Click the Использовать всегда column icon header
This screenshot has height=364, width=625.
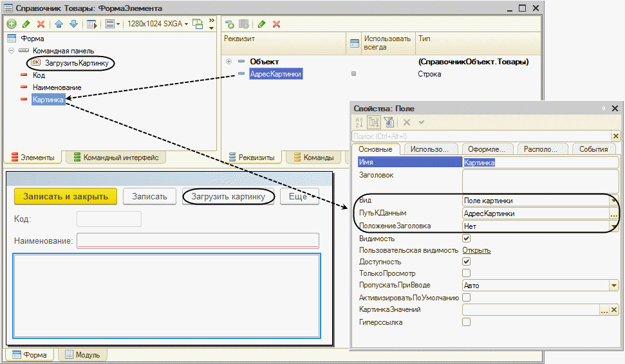pos(355,43)
